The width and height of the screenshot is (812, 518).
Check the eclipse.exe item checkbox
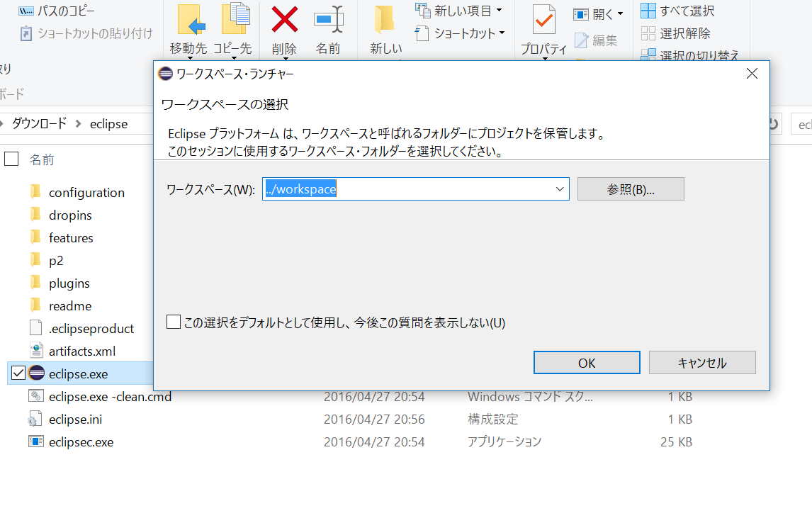[x=17, y=373]
